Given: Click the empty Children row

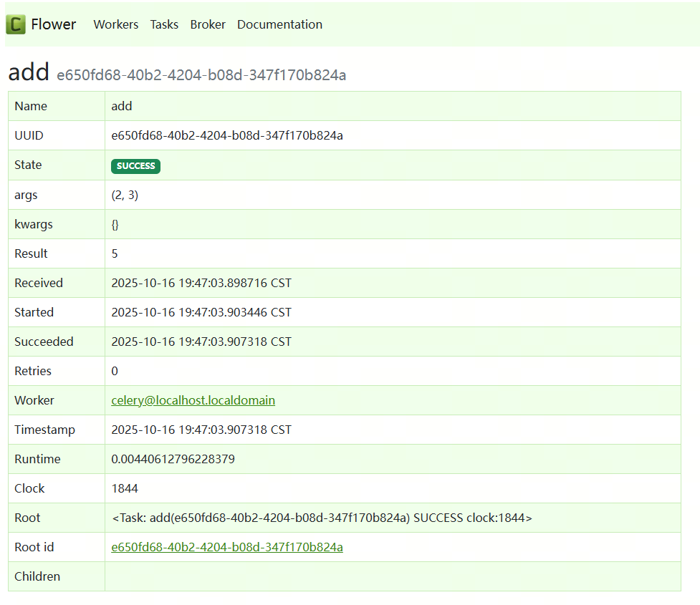Looking at the screenshot, I should pos(393,576).
